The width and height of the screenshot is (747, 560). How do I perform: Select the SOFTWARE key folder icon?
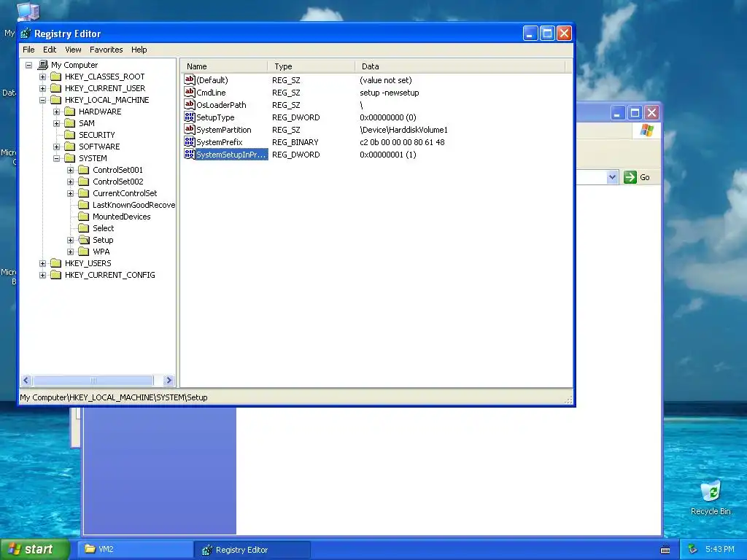point(70,147)
